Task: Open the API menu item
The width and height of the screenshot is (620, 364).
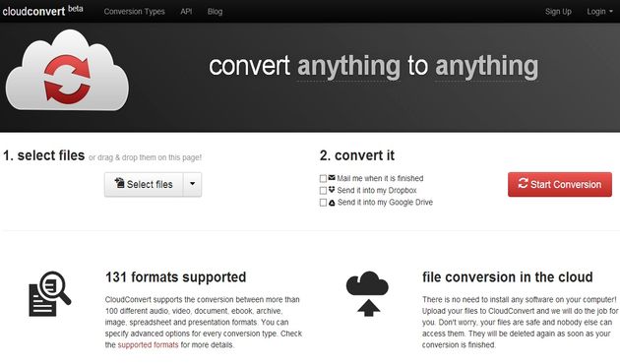Action: coord(186,12)
